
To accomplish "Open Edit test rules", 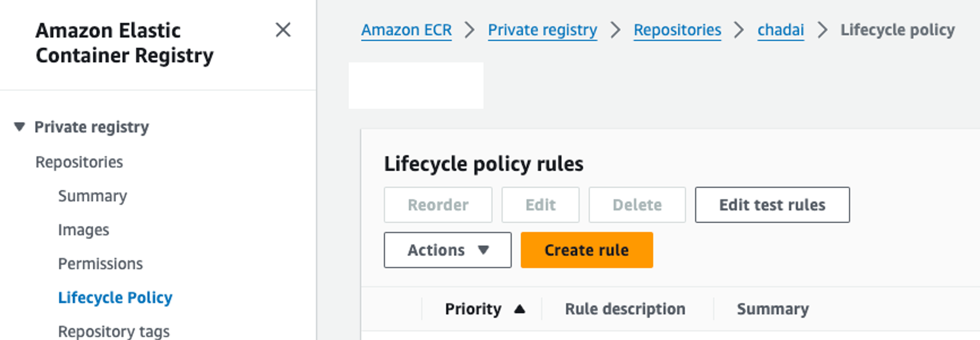I will click(x=772, y=205).
